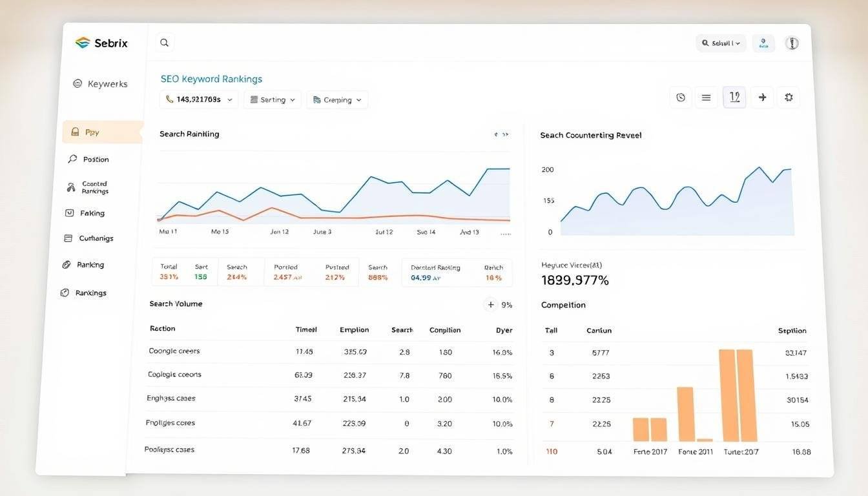Select the Position tool in the sidebar
Viewport: 868px width, 496px height.
(x=95, y=158)
